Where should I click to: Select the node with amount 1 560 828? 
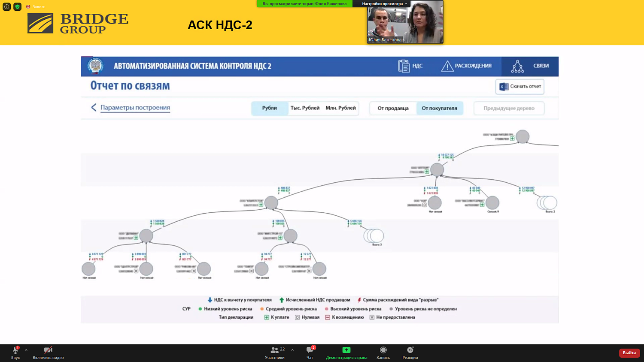(x=146, y=236)
